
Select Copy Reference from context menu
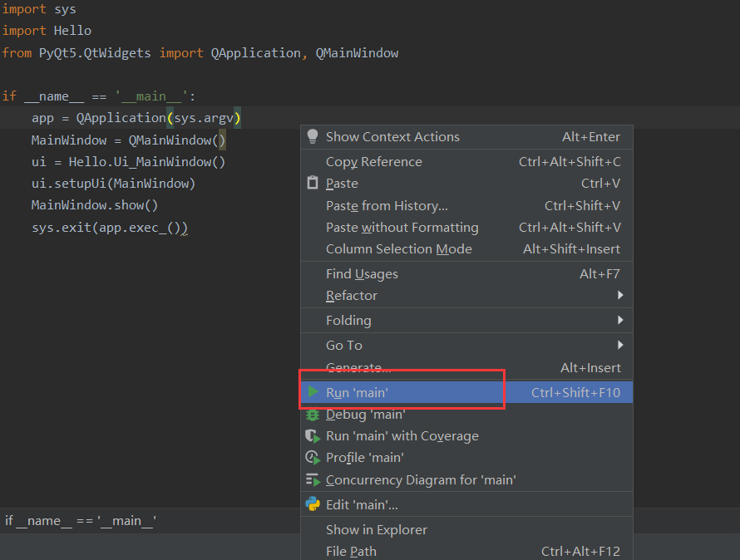click(373, 162)
